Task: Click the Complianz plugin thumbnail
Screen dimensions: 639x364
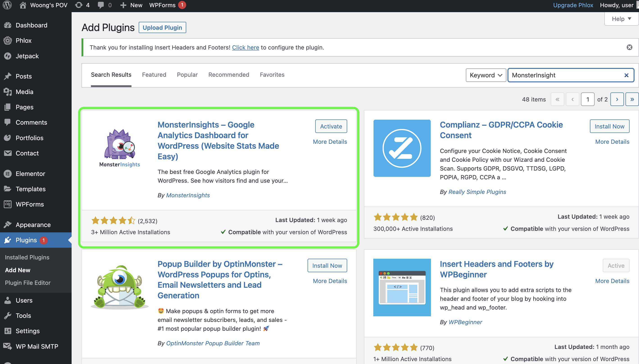Action: coord(402,148)
